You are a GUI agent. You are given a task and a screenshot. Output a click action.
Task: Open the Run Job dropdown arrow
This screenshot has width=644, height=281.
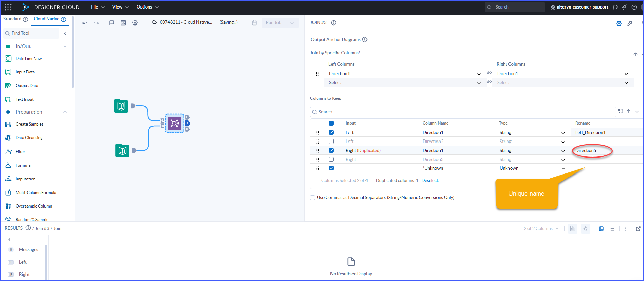292,23
